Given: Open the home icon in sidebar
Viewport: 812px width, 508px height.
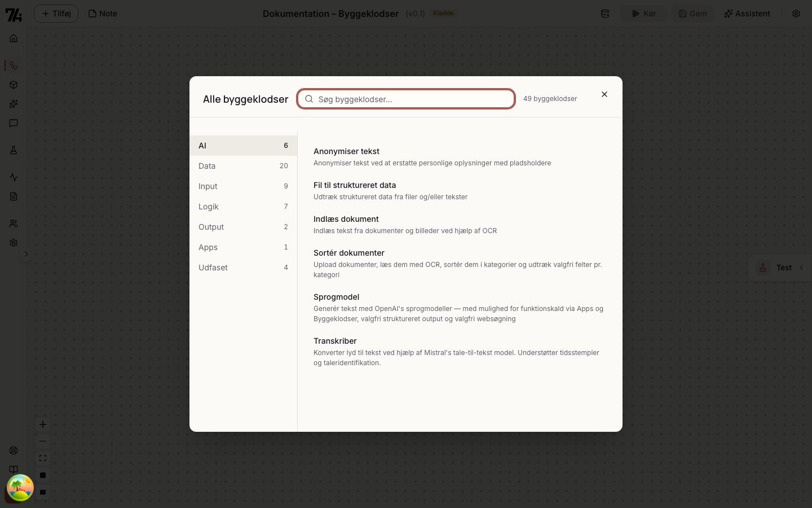Looking at the screenshot, I should click(14, 38).
